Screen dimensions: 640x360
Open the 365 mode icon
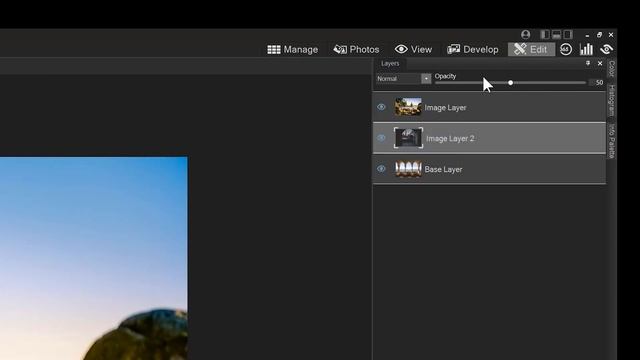pyautogui.click(x=566, y=49)
